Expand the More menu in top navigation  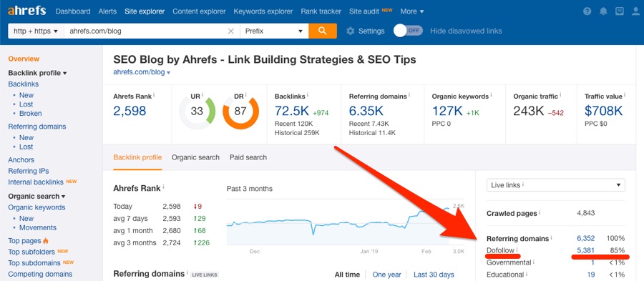pos(412,11)
